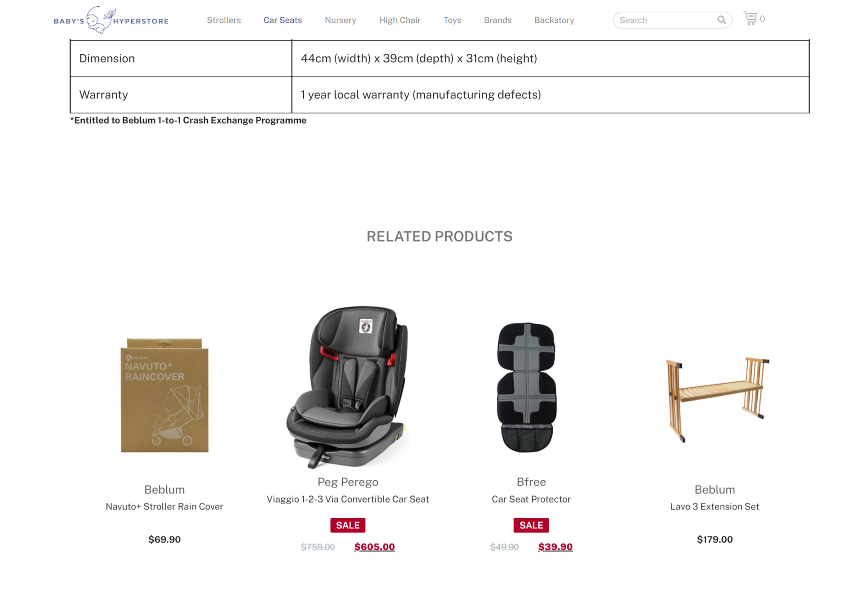Select High Chair in navigation
Screen dimensions: 868x590
click(399, 20)
